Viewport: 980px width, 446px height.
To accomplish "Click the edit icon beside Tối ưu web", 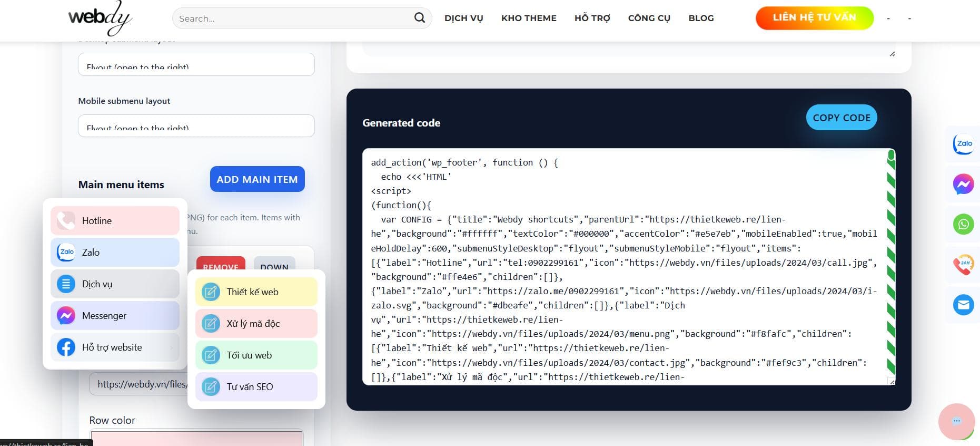I will [x=211, y=355].
